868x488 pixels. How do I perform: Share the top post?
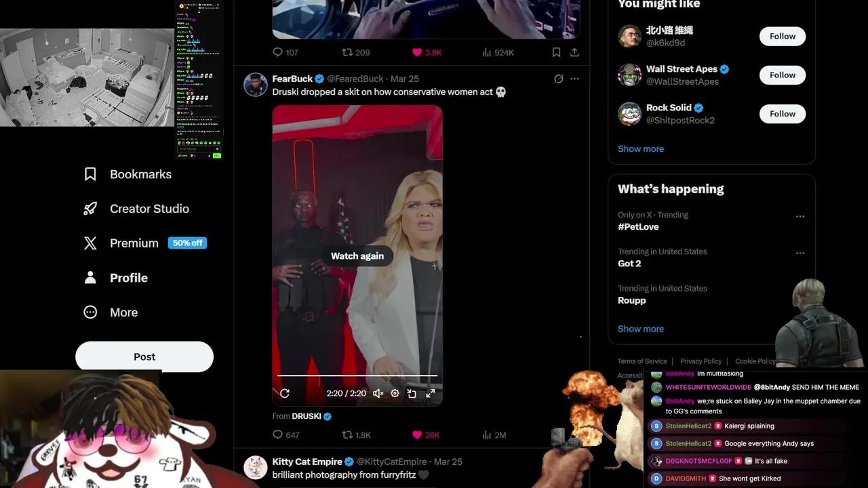(x=574, y=52)
